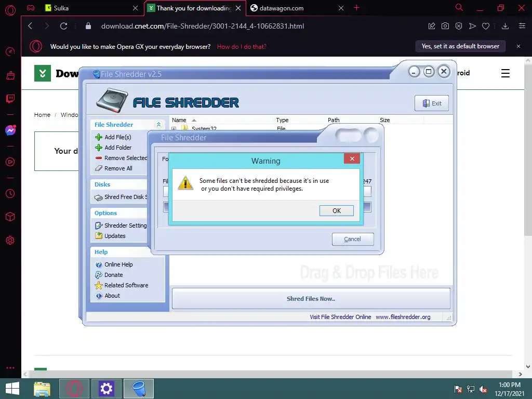Close the Warning dialog with red X
The image size is (532, 399).
pyautogui.click(x=352, y=158)
